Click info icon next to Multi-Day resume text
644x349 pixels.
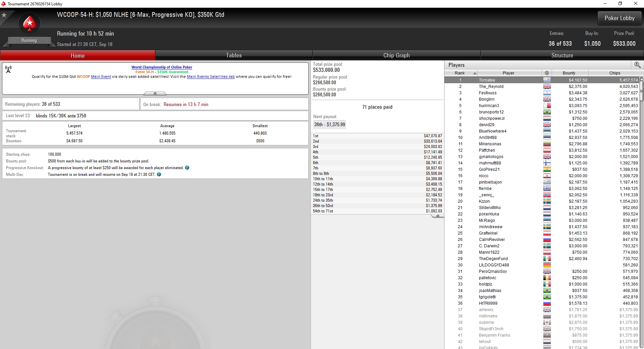[x=159, y=174]
